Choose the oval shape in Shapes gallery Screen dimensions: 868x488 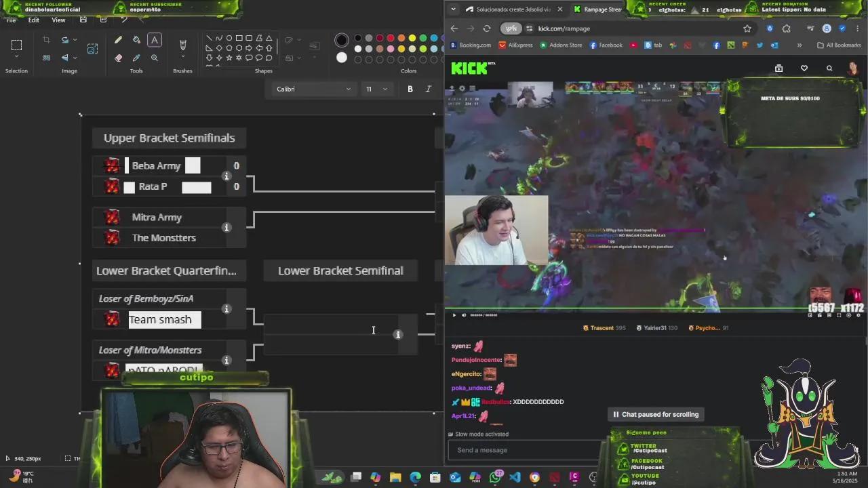(x=229, y=38)
